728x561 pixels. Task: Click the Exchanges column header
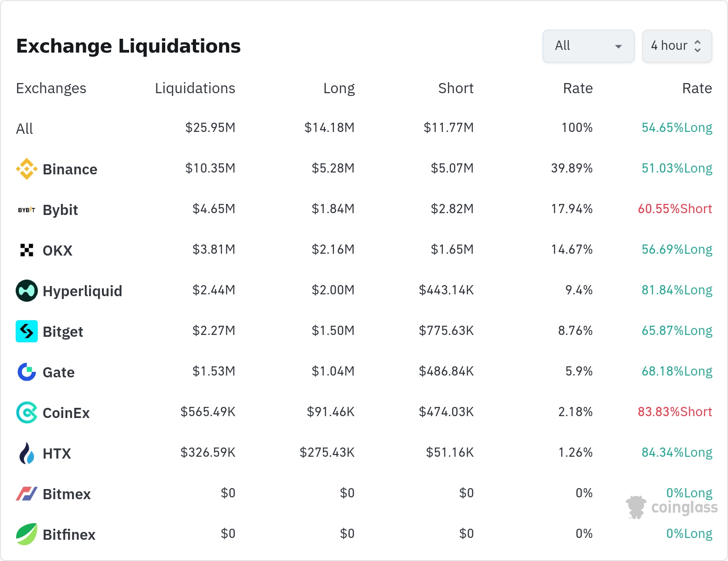click(51, 88)
